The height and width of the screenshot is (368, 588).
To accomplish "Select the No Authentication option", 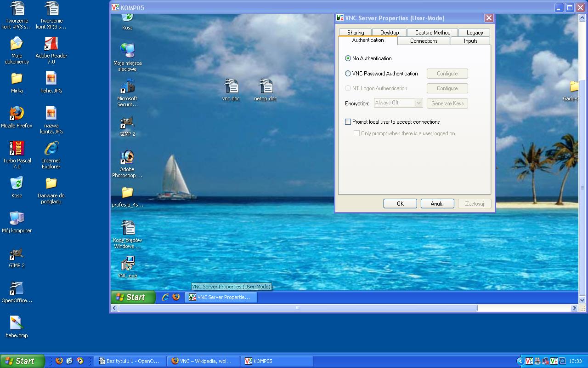I will point(368,58).
